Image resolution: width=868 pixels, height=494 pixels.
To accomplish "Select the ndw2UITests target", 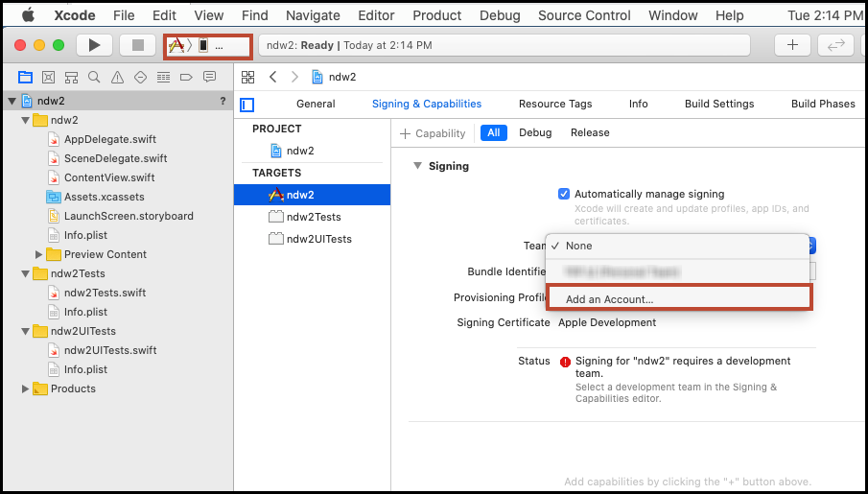I will click(318, 239).
